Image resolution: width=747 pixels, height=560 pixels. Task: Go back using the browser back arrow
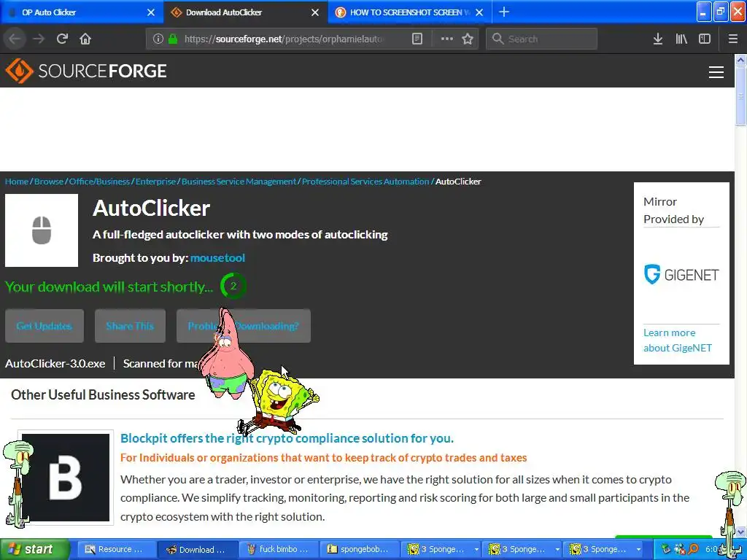15,39
